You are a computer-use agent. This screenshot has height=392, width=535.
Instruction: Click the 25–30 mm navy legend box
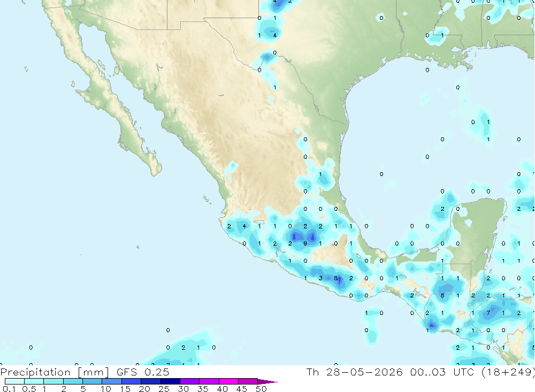pos(170,381)
